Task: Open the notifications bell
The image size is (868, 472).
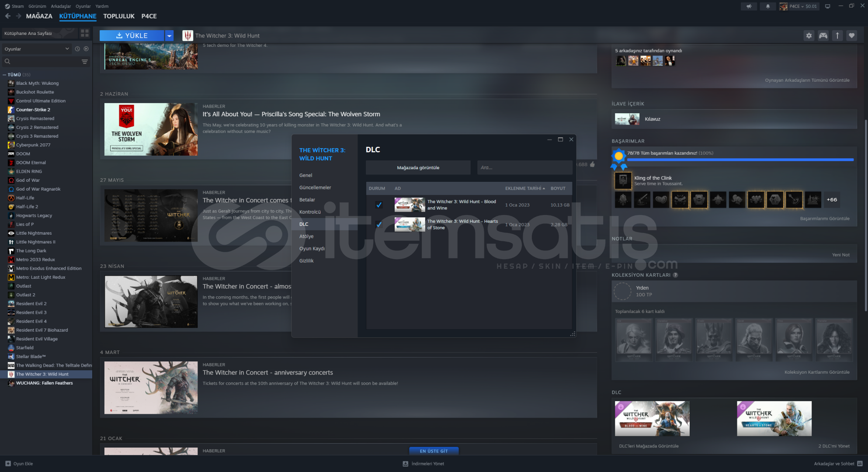Action: point(768,6)
